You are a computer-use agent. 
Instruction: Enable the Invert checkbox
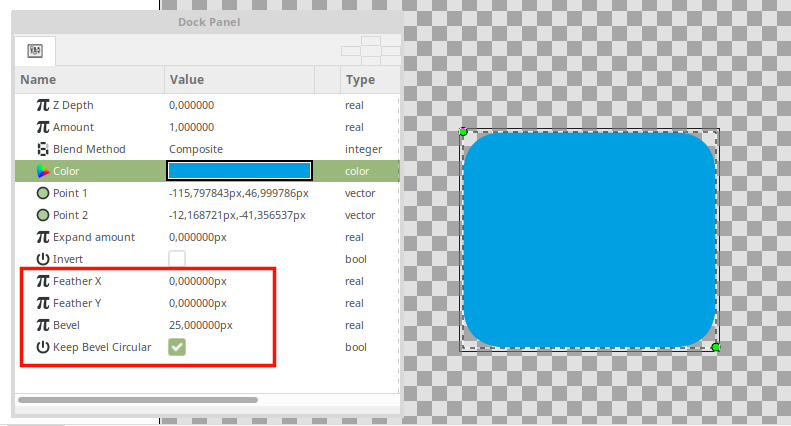pos(177,259)
